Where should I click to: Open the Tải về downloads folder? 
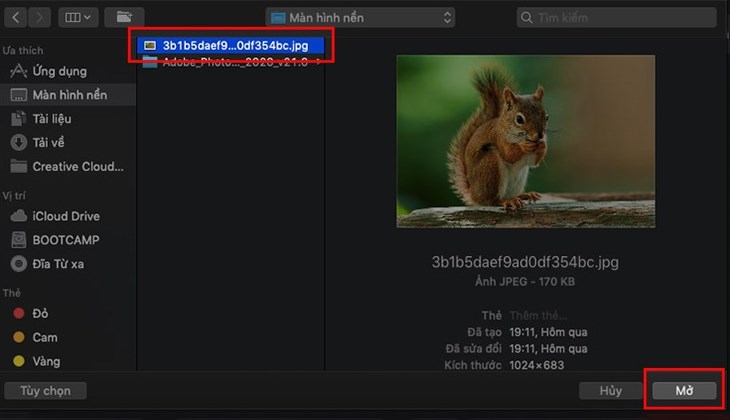pos(48,142)
